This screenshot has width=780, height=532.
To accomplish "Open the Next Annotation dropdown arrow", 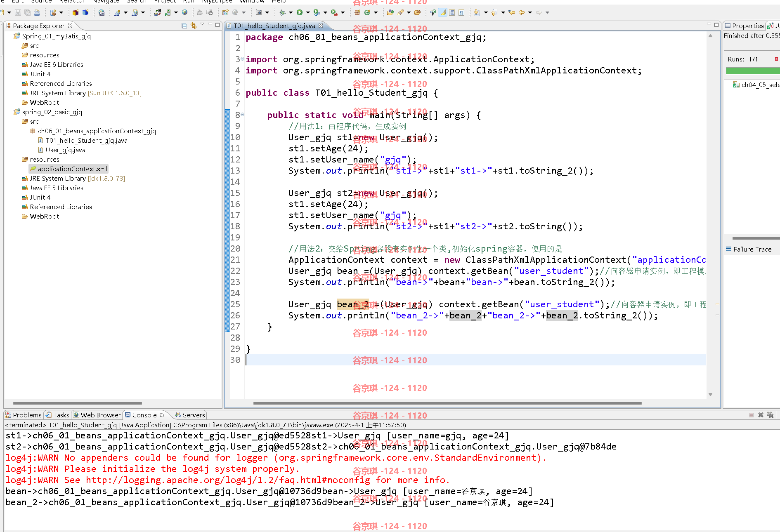I will (485, 13).
